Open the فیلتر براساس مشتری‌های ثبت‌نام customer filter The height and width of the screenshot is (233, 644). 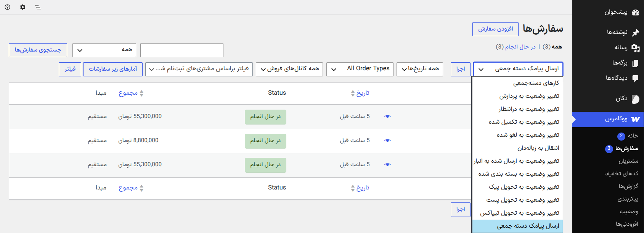pos(199,69)
